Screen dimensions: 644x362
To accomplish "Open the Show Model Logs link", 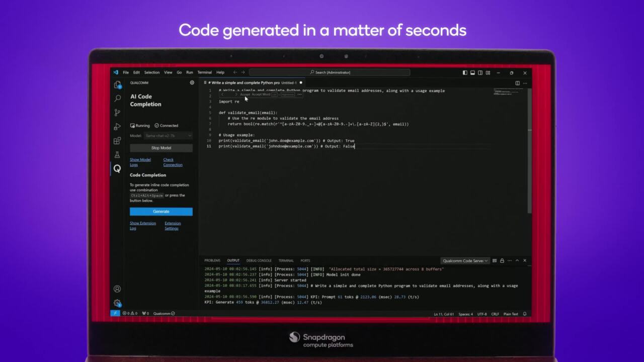I will pos(140,162).
